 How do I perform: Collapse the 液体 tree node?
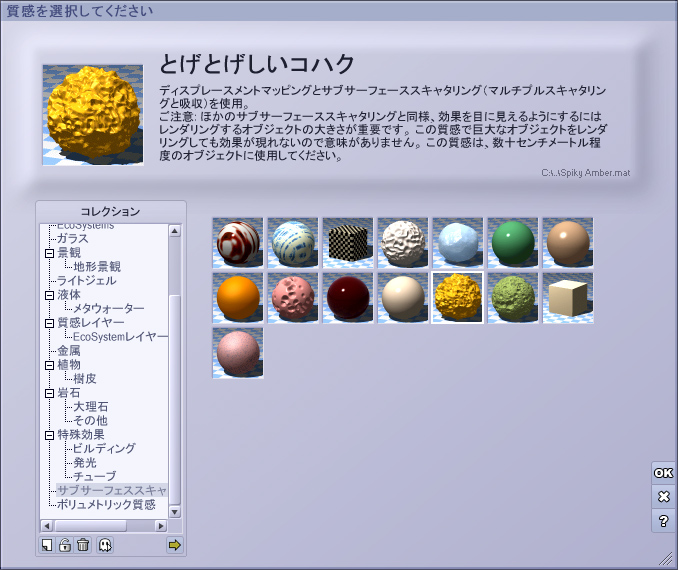coord(49,295)
